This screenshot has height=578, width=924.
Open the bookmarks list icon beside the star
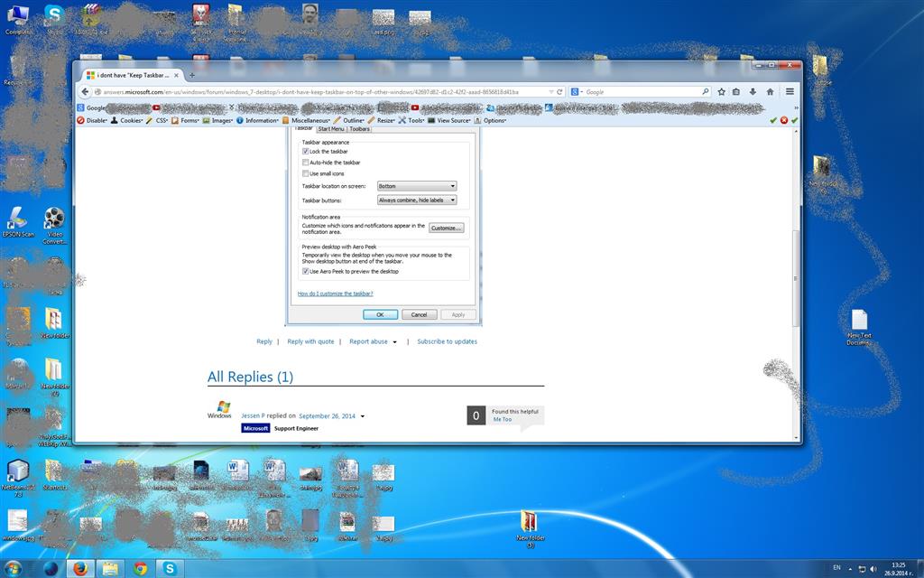(x=736, y=92)
